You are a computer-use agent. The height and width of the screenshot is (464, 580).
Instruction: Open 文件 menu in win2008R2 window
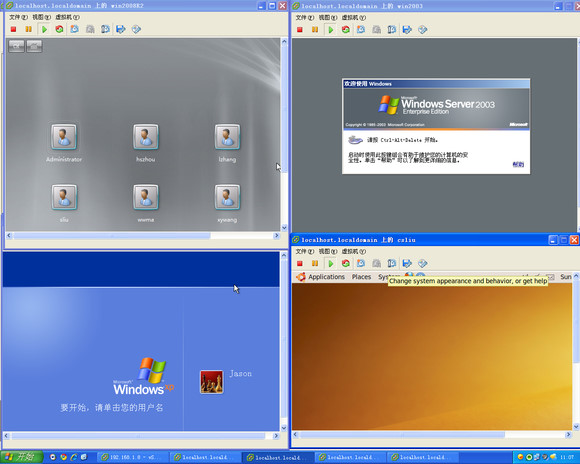[x=18, y=17]
